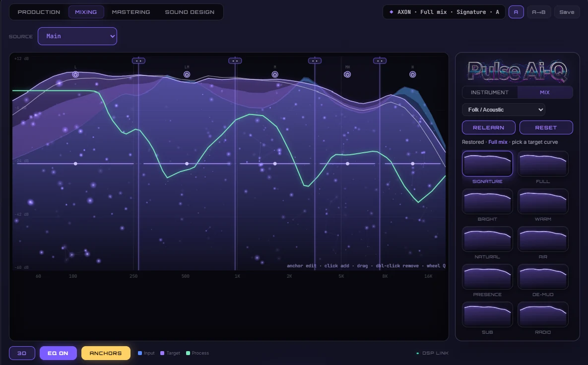This screenshot has width=588, height=365.
Task: Select the WARM target curve thumbnail
Action: (543, 201)
